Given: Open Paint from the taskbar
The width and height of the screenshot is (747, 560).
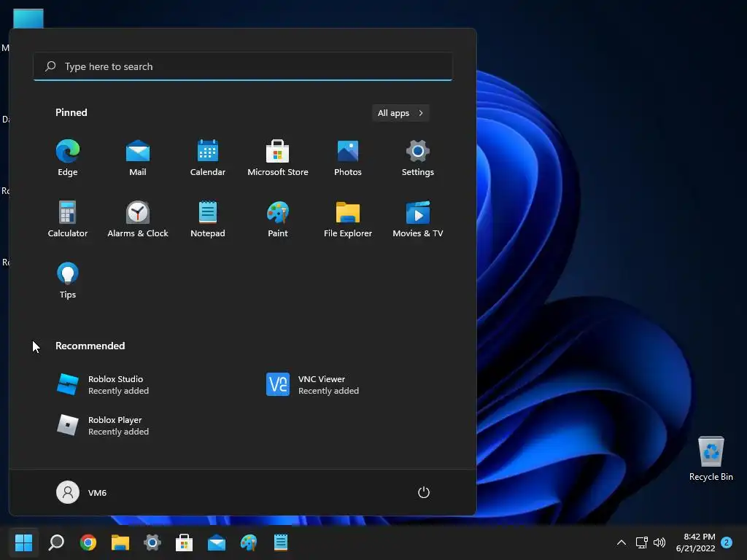Looking at the screenshot, I should (x=249, y=542).
